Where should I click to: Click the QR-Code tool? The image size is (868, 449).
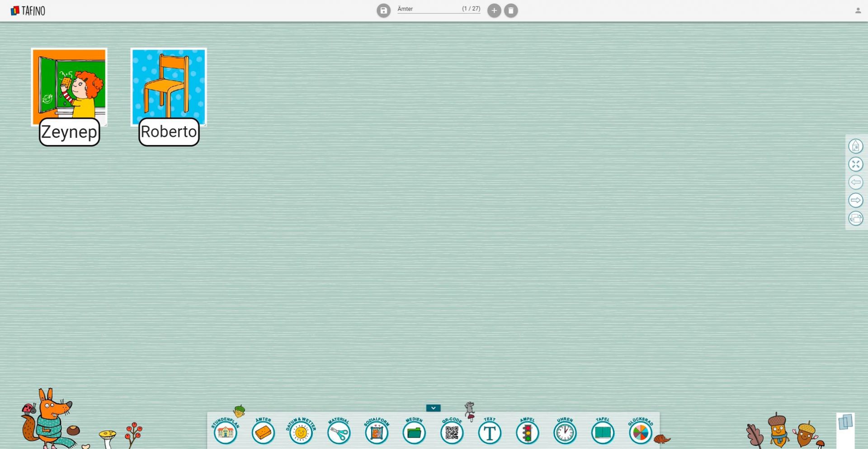pyautogui.click(x=452, y=432)
